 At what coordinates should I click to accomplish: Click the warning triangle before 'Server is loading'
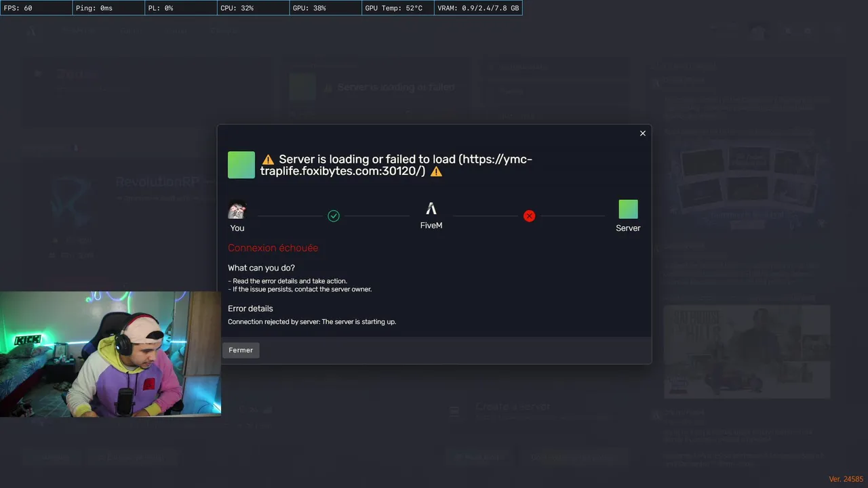click(x=268, y=160)
